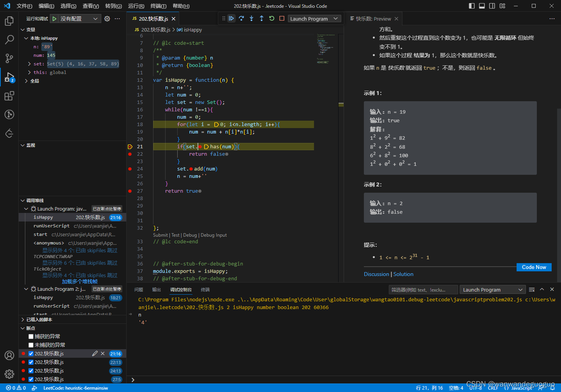Click Continue debug button
Screen dimensions: 561x392
[231, 18]
